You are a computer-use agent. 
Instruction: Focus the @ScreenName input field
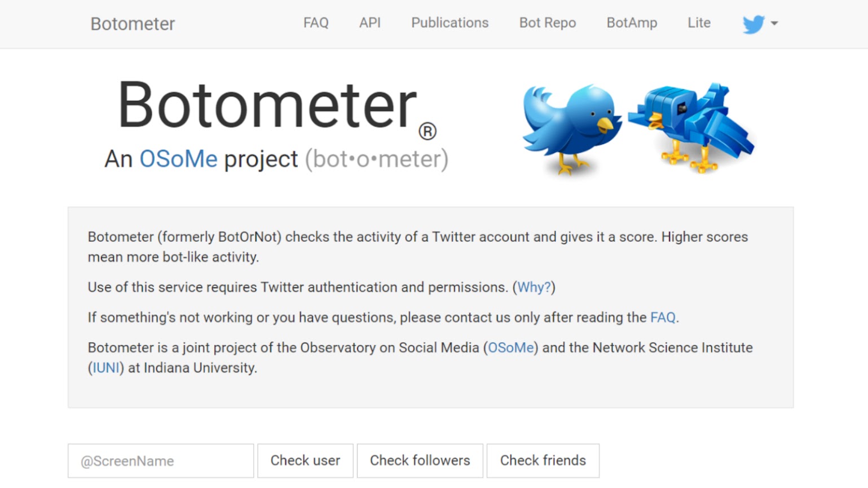point(161,461)
